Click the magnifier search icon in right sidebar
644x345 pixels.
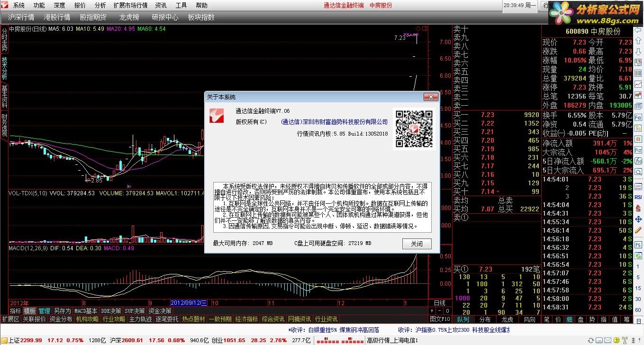(638, 172)
